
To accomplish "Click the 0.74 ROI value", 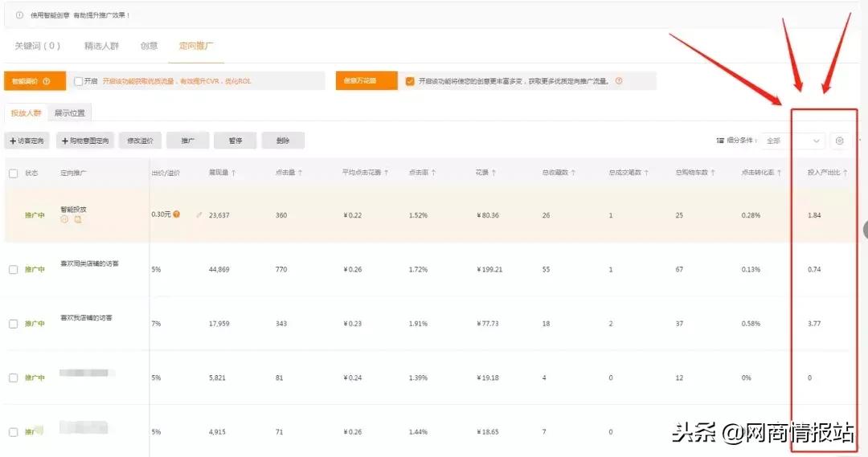I will 813,269.
